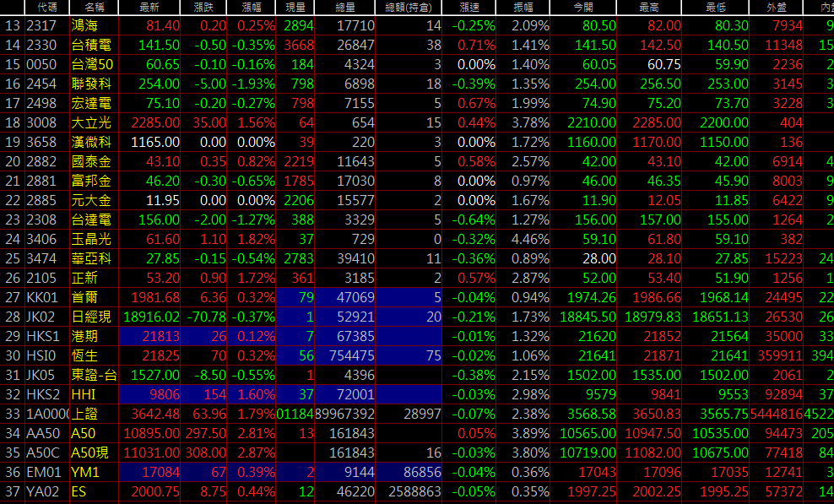Select code AA50 cell
This screenshot has width=834, height=504.
click(43, 434)
